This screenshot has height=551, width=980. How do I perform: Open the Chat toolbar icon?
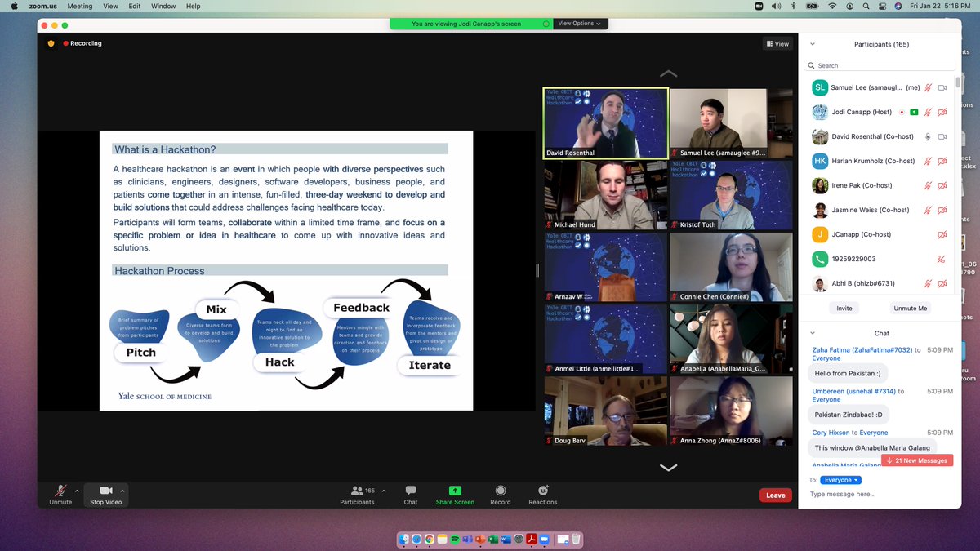(411, 490)
